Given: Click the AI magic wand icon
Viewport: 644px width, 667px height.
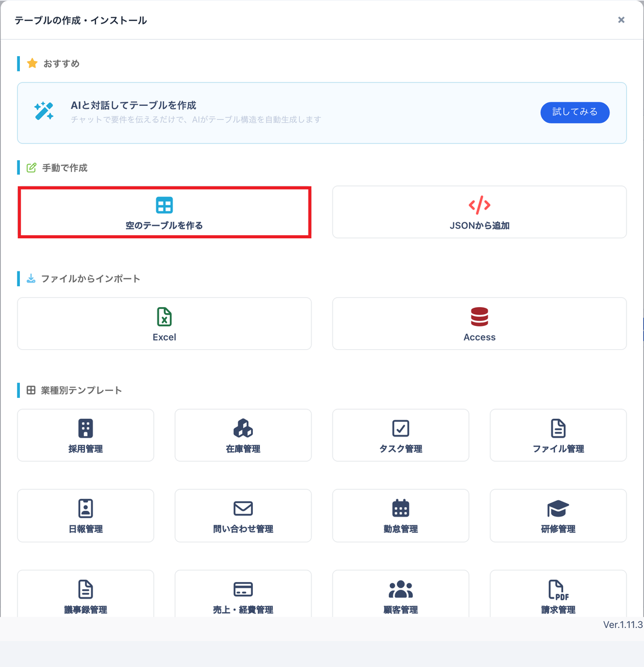Looking at the screenshot, I should pos(44,111).
